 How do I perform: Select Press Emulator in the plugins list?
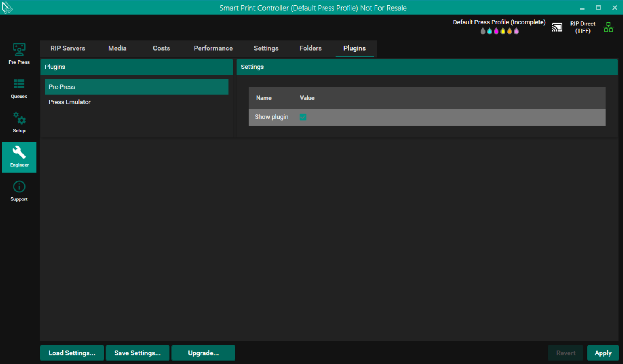point(70,102)
